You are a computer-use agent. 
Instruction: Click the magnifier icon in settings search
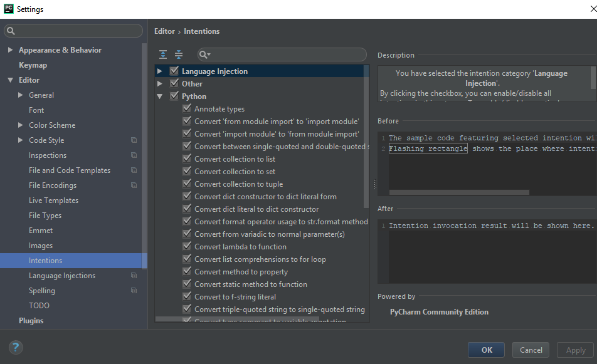[11, 31]
